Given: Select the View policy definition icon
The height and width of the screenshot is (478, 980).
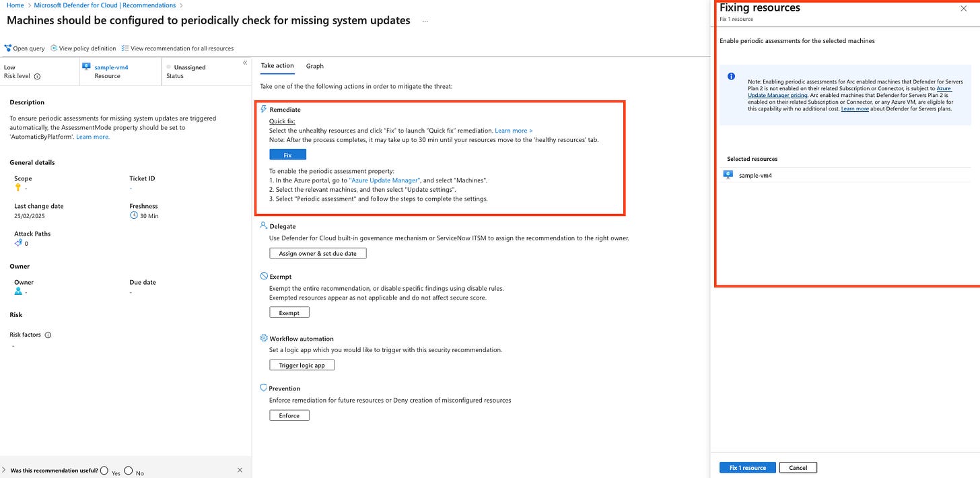Looking at the screenshot, I should (54, 48).
